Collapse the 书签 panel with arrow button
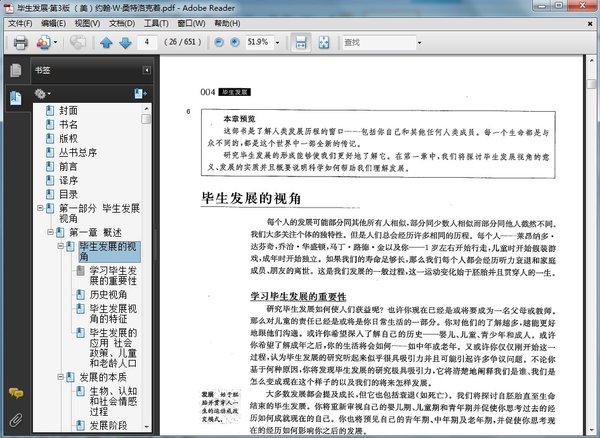Viewport: 600px width, 438px height. point(146,70)
